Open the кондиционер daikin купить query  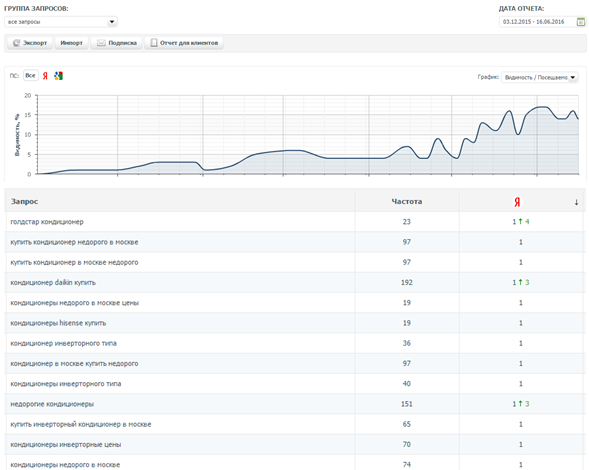point(53,283)
